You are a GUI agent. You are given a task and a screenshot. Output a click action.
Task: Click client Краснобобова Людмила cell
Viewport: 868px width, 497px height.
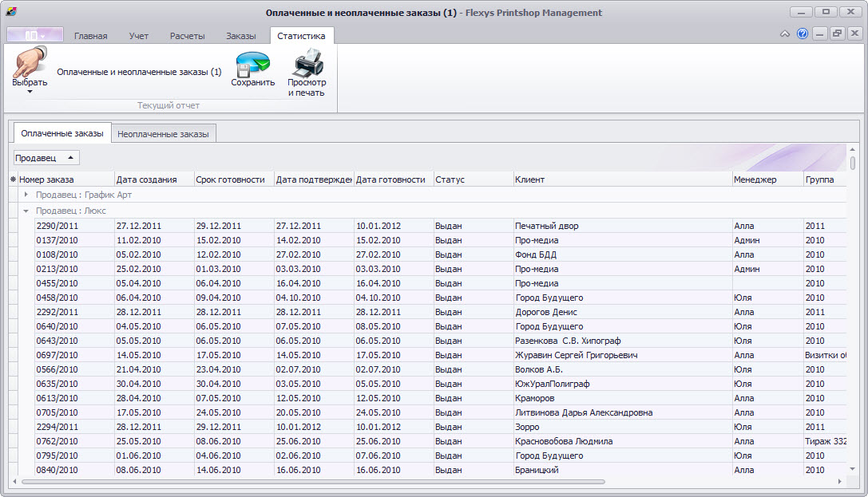(x=623, y=441)
